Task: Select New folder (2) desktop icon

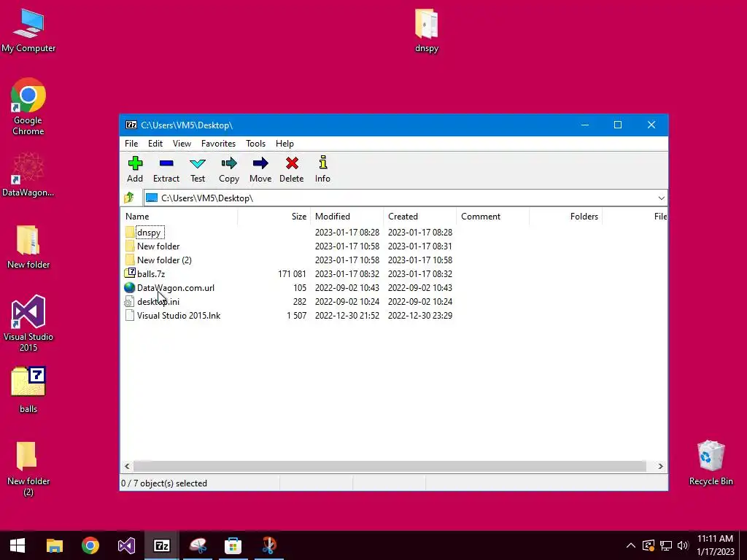Action: coord(28,469)
